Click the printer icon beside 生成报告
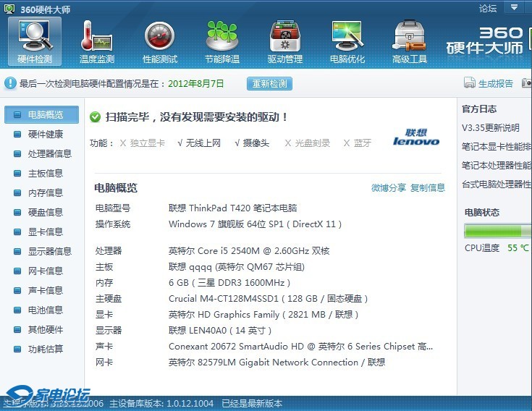The image size is (532, 411). coord(470,82)
